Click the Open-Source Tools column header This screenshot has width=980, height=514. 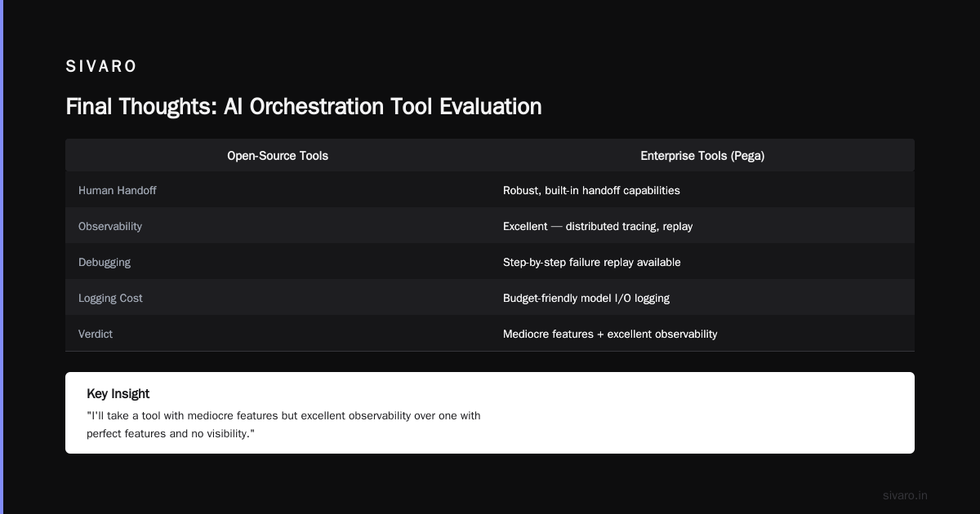[278, 156]
